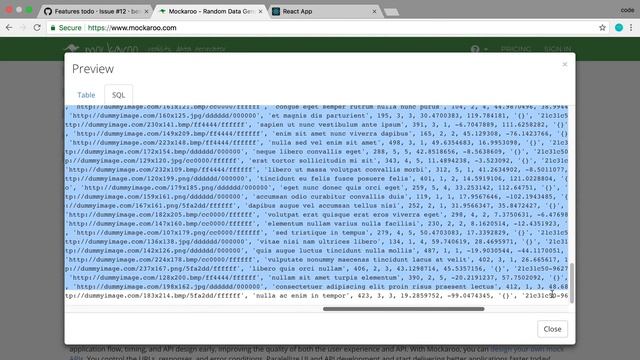Click text 'sapien ut nunc vestibulum ante ipsum'
Screen dimensions: 640x360
330,124
